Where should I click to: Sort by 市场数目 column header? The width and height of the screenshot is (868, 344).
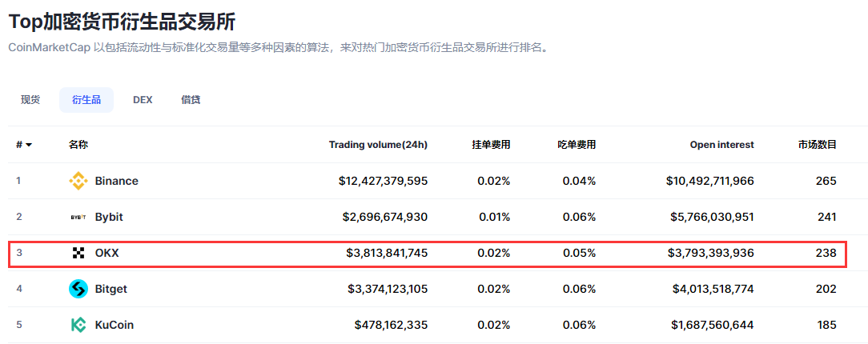[817, 145]
